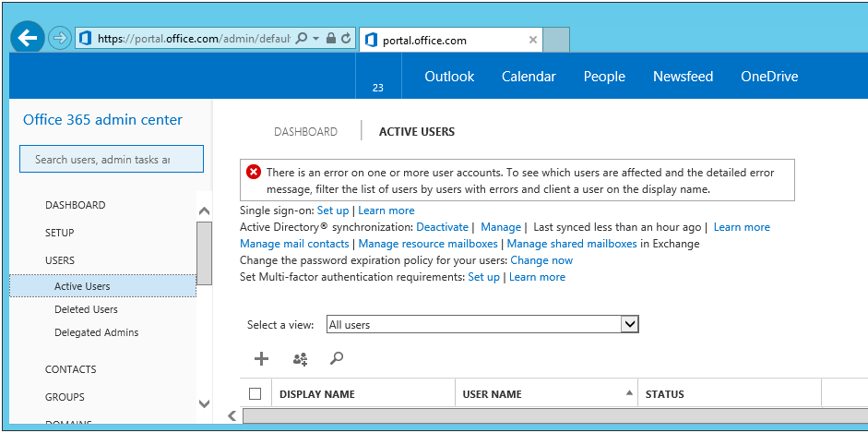Click the DASHBOARD breadcrumb link
This screenshot has width=868, height=433.
(305, 132)
